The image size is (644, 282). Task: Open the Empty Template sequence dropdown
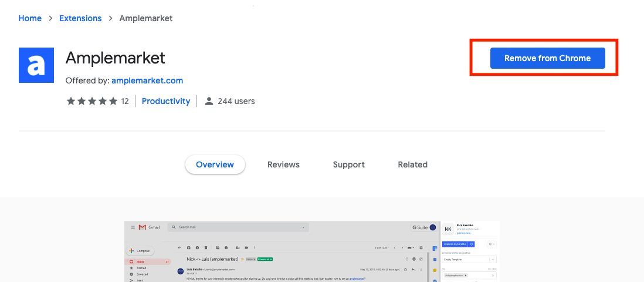[x=469, y=259]
